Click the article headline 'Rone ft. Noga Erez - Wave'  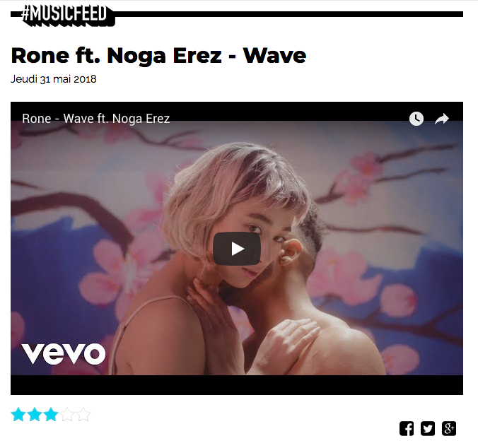tap(158, 55)
